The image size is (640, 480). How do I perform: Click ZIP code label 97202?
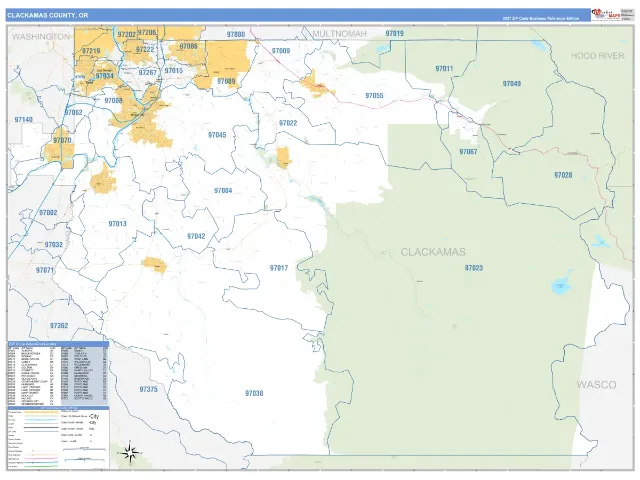click(127, 34)
